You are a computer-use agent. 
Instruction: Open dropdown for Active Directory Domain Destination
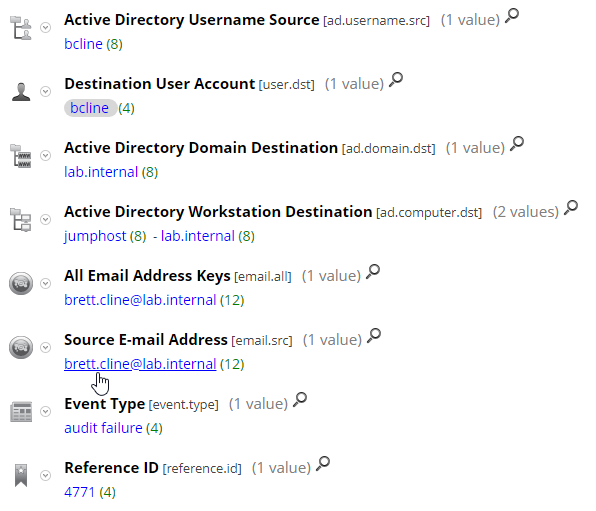point(46,155)
